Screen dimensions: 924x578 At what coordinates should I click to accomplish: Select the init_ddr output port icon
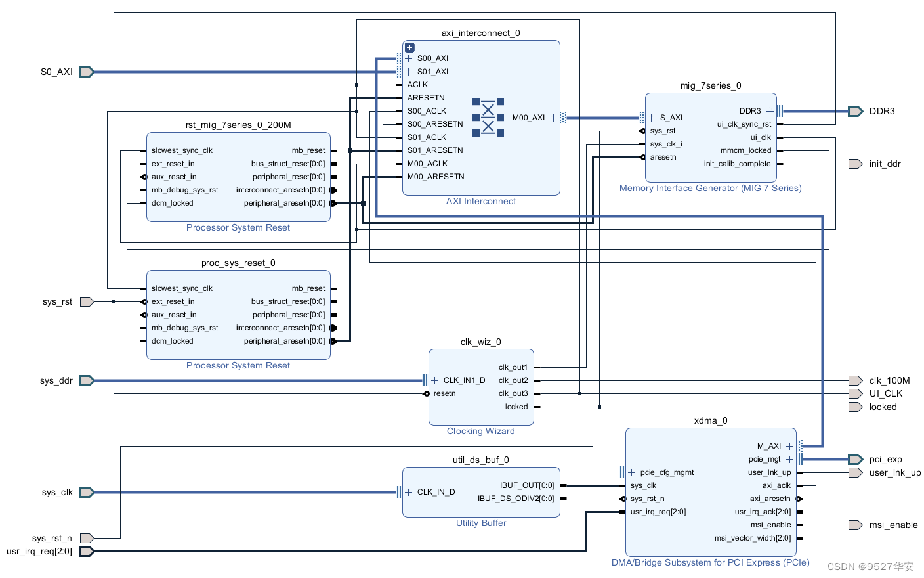point(855,164)
